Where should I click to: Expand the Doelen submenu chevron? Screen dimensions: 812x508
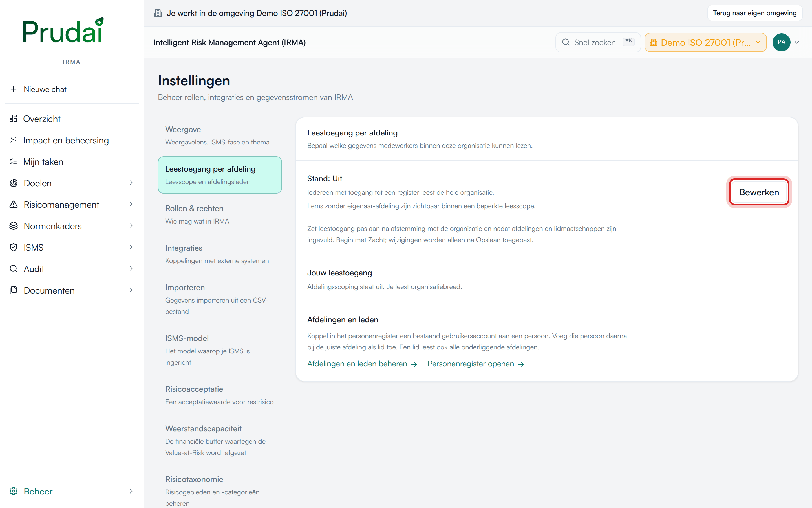click(x=131, y=183)
